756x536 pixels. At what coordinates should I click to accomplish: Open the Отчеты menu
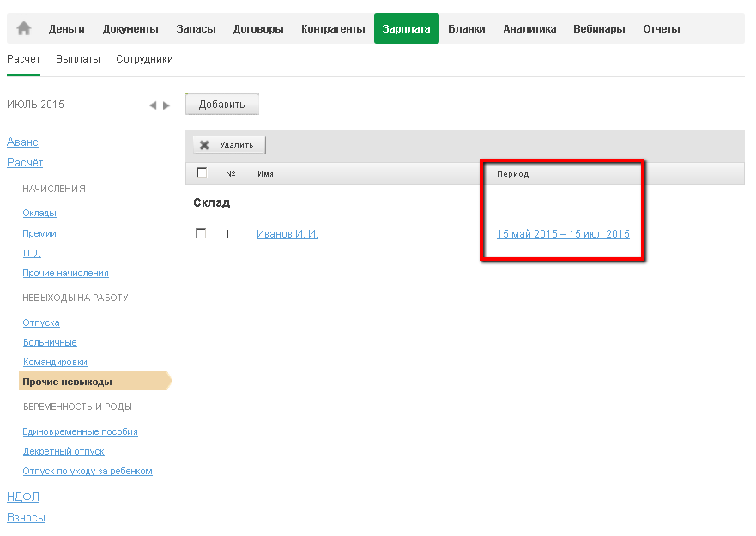coord(662,29)
